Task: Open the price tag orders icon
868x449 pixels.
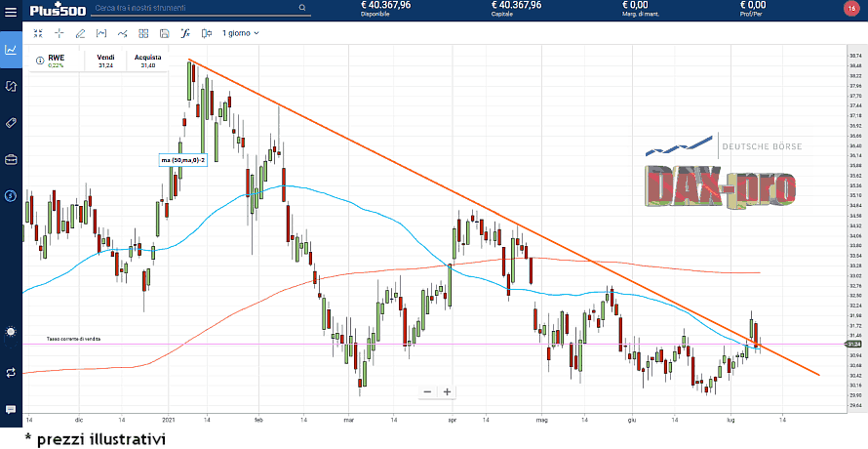Action: (x=11, y=123)
